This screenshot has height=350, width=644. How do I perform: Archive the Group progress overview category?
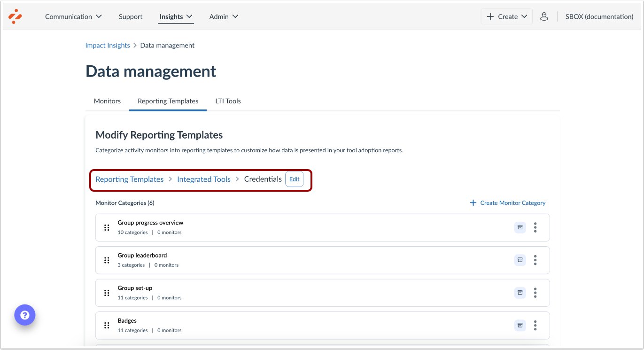pyautogui.click(x=520, y=227)
